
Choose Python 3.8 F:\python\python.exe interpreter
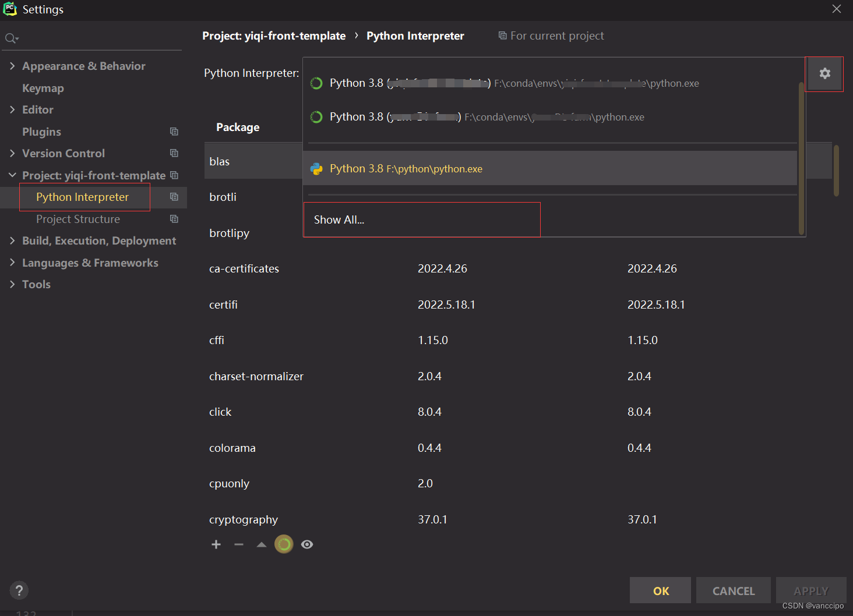coord(550,168)
